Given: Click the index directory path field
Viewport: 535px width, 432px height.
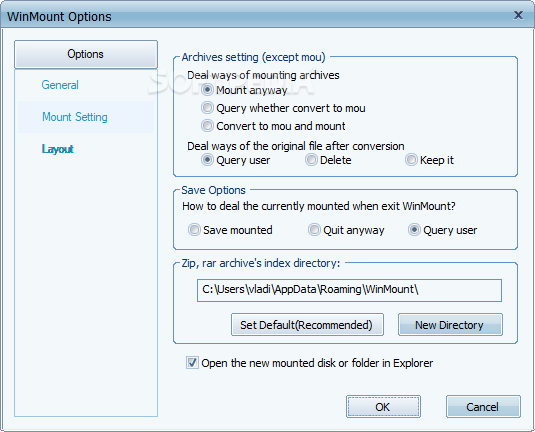Looking at the screenshot, I should point(349,290).
